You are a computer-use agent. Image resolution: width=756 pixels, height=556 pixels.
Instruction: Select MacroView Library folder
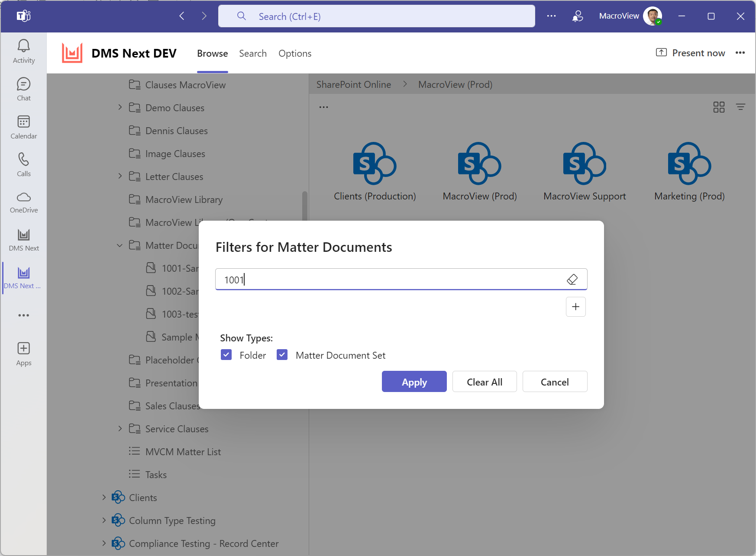pyautogui.click(x=175, y=199)
